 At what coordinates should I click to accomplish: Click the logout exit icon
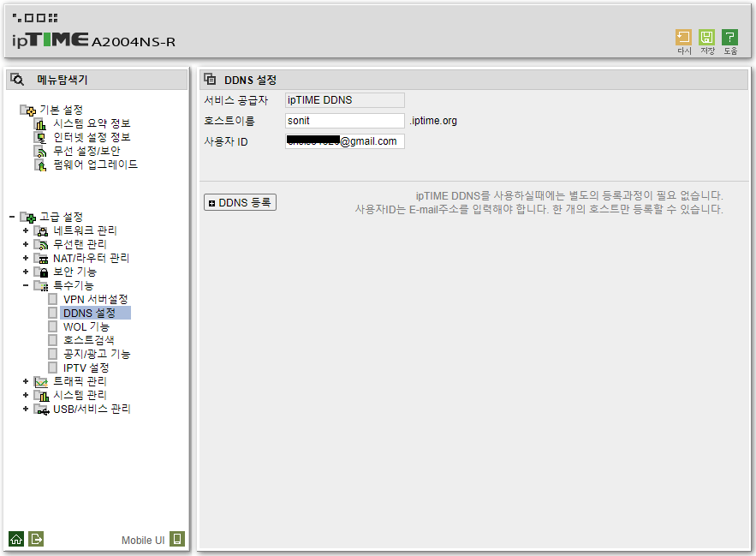pyautogui.click(x=36, y=539)
